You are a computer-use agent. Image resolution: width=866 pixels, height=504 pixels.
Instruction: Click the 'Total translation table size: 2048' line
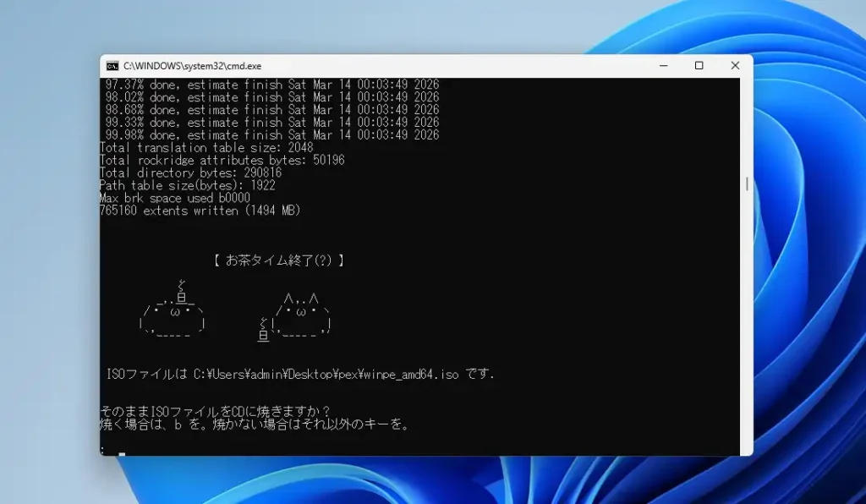coord(206,147)
